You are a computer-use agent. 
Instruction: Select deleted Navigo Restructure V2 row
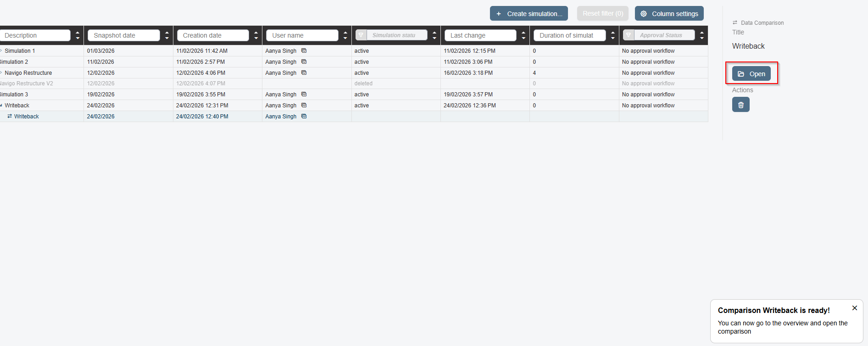coord(26,84)
